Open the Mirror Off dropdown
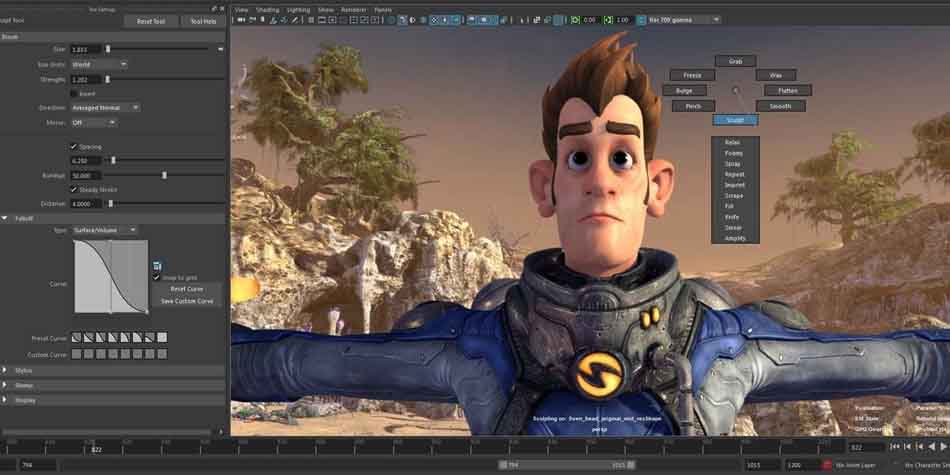This screenshot has height=475, width=950. coord(93,122)
